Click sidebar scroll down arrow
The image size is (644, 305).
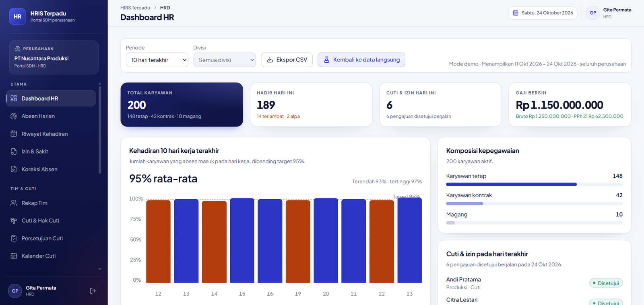[x=100, y=269]
